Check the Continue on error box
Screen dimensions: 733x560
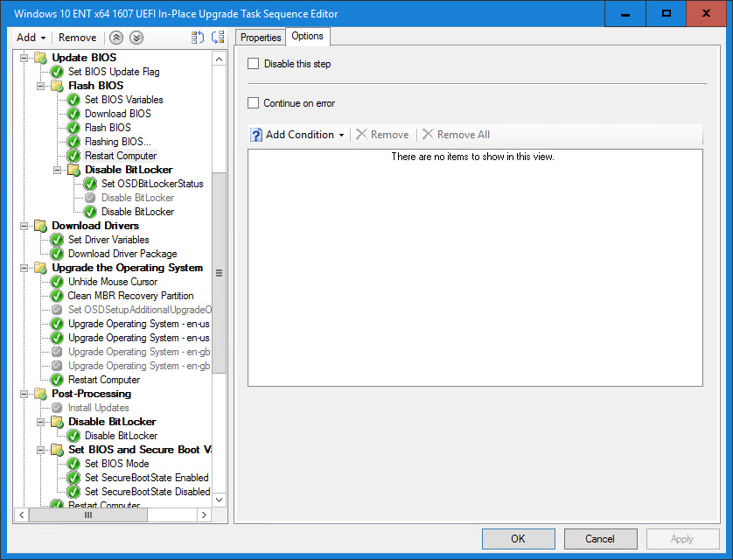254,103
